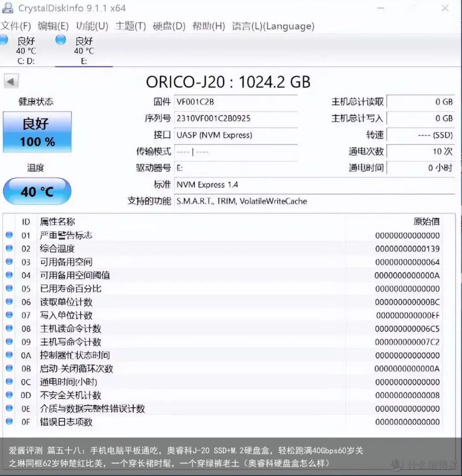The height and width of the screenshot is (476, 462).
Task: Click the status dot for attribute 03 可用备用空间
Action: pyautogui.click(x=9, y=262)
